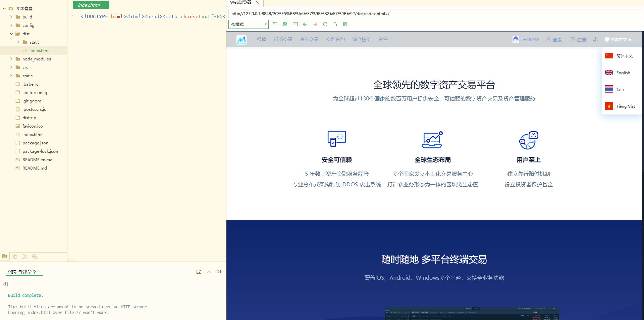The width and height of the screenshot is (644, 320).
Task: Click the 注册 register link
Action: pos(579,40)
